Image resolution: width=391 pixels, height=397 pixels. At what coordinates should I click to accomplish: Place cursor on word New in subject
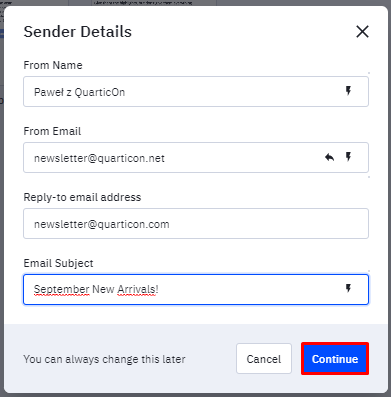103,289
